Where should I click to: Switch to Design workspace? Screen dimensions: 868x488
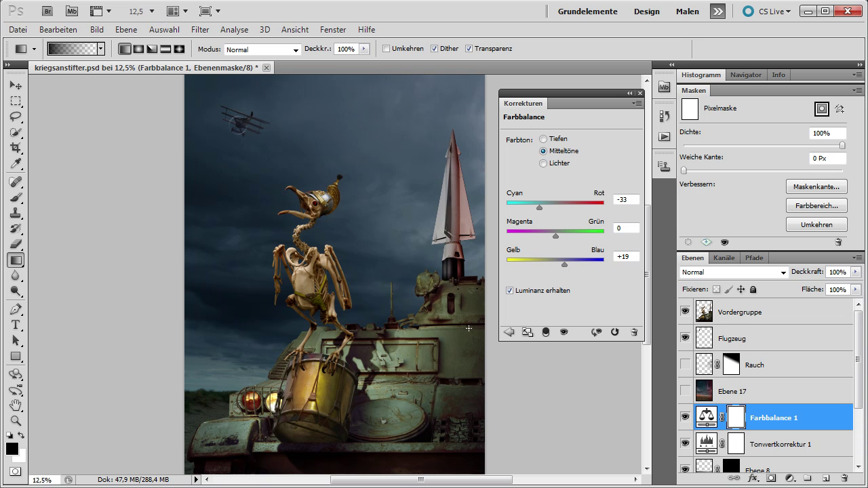tap(647, 12)
